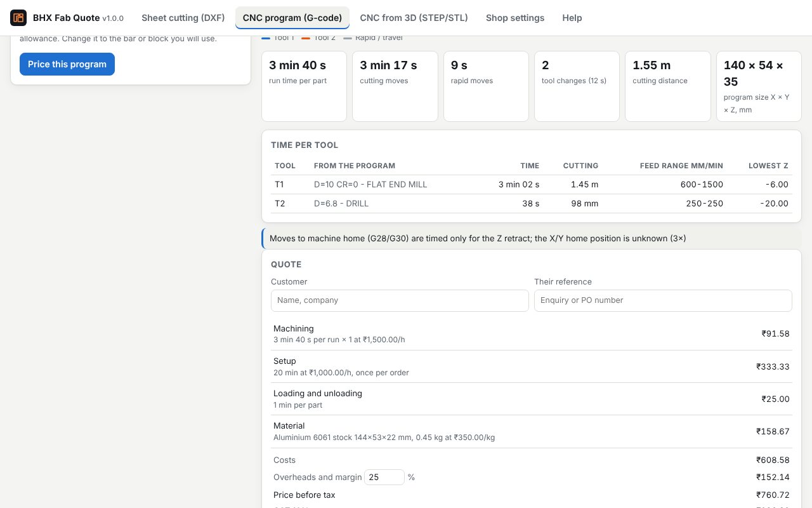
Task: Click the tool changes (12 s) card
Action: 577,86
